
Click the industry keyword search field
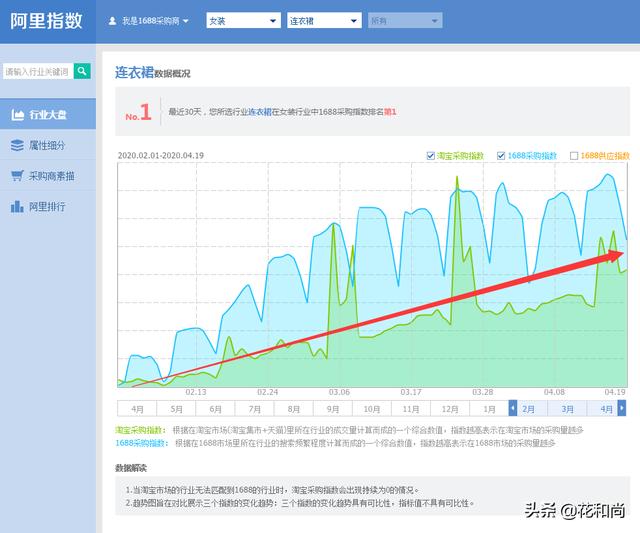coord(38,71)
